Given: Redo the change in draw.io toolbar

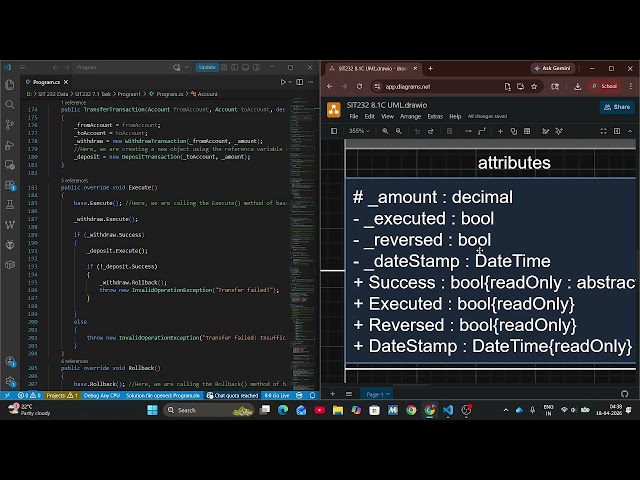Looking at the screenshot, I should coord(431,131).
